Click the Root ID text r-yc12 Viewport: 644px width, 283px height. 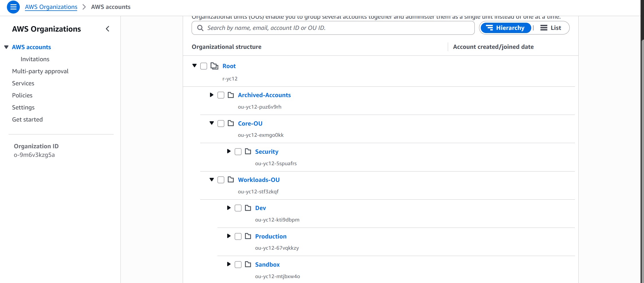click(x=230, y=79)
